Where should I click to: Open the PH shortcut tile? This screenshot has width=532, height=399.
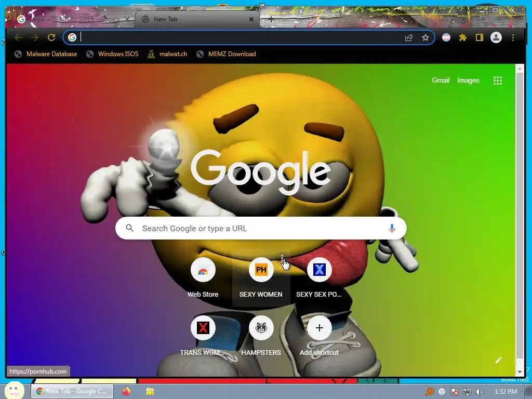point(261,278)
